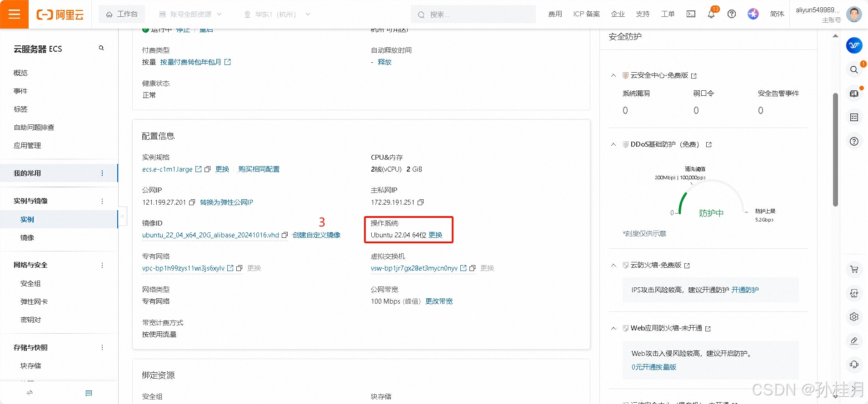
Task: Open the shopping cart icon in right toolbar
Action: (854, 269)
